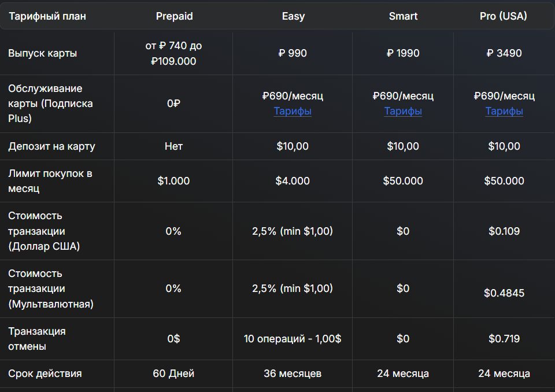The image size is (555, 392).
Task: Click the Выпуск карты row label
Action: click(x=43, y=53)
